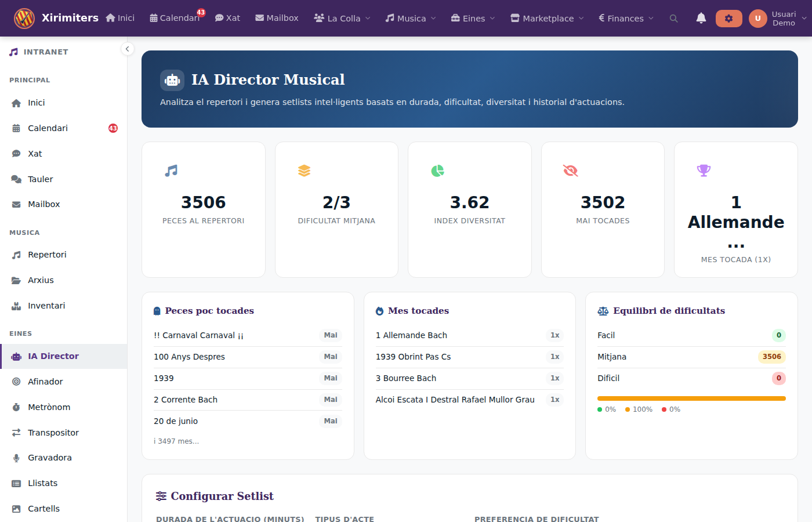Image resolution: width=812 pixels, height=522 pixels.
Task: Click the Xirimiters logo emblem
Action: [x=24, y=19]
